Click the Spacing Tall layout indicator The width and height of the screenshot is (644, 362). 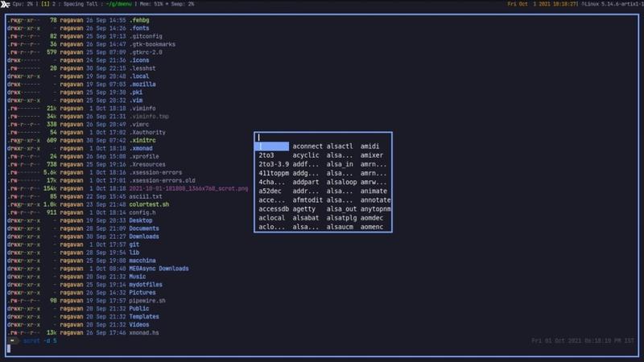(80, 4)
